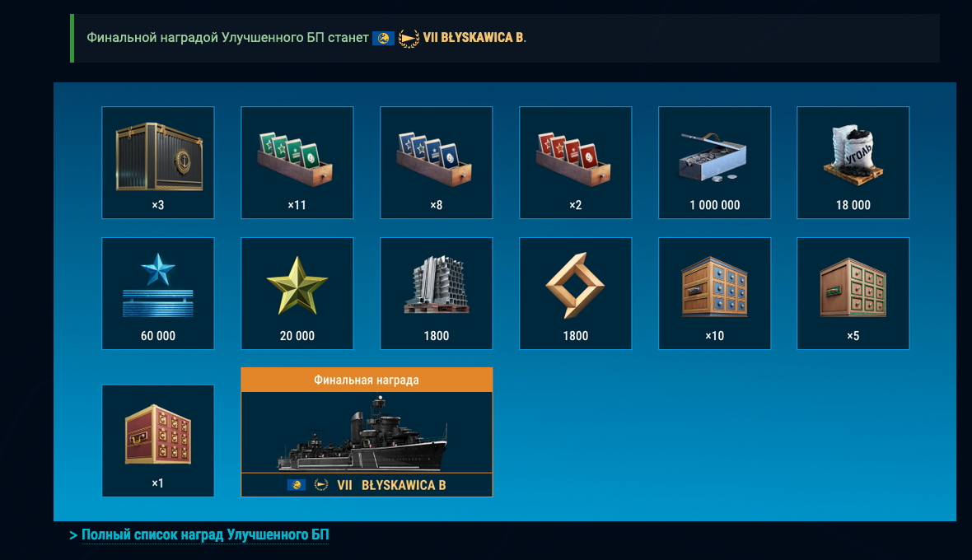Click the gold star 20 000 reward

[x=297, y=294]
